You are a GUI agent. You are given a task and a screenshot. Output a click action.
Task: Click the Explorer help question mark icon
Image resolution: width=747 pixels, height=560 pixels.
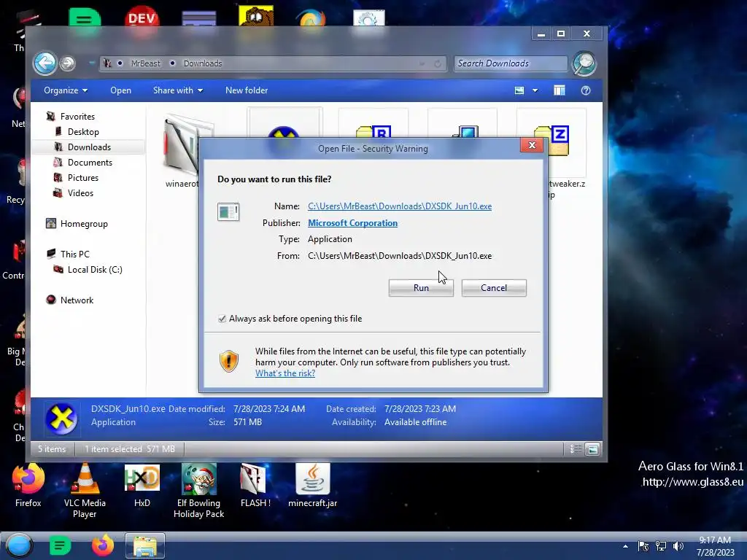(586, 90)
